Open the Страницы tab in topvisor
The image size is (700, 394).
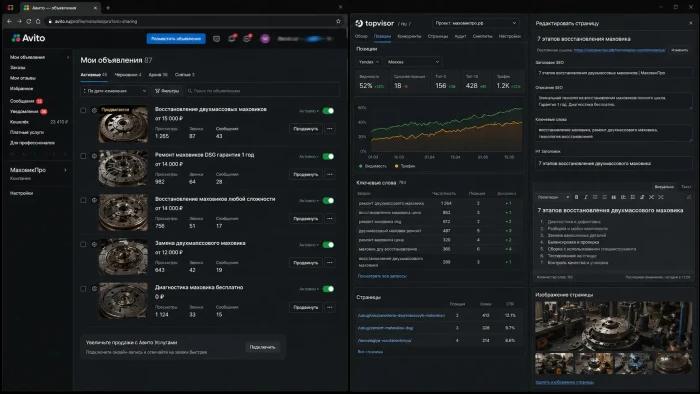[438, 36]
